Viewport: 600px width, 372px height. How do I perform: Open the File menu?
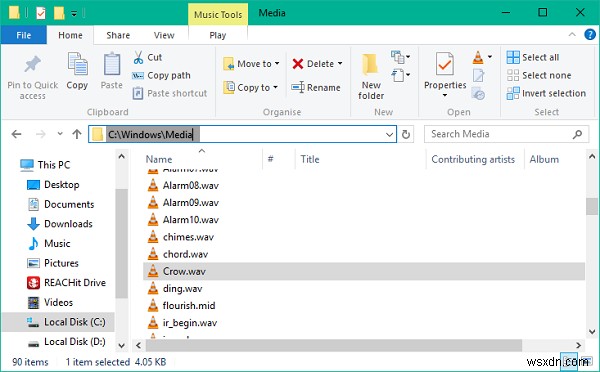(24, 35)
